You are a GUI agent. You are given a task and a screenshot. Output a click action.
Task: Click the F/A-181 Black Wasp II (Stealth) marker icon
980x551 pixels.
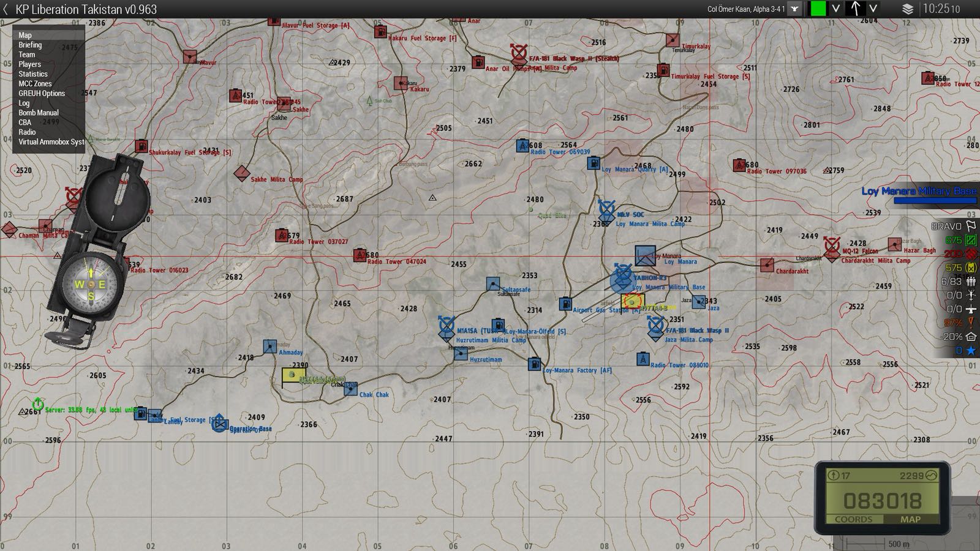(x=519, y=52)
